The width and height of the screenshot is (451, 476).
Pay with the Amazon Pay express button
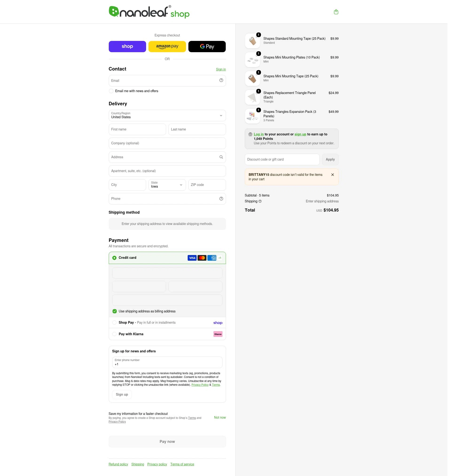168,47
